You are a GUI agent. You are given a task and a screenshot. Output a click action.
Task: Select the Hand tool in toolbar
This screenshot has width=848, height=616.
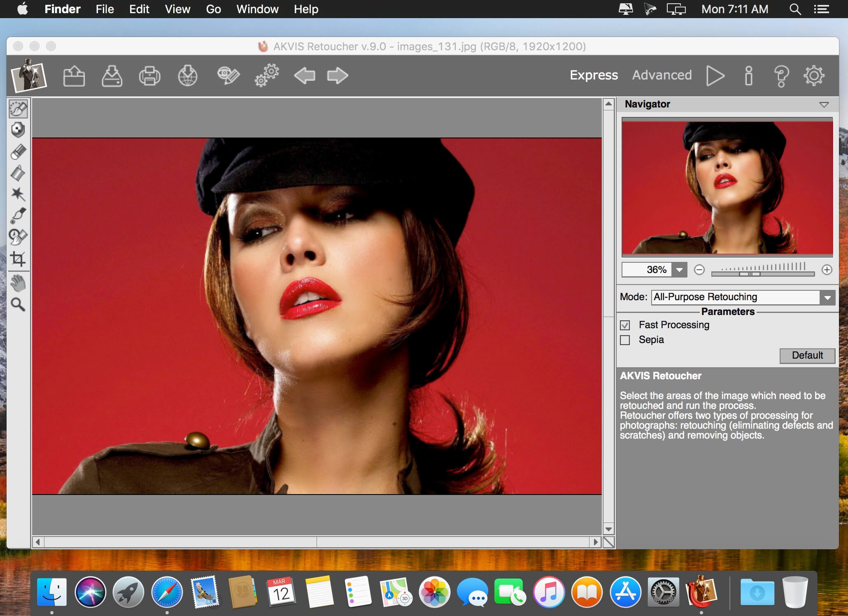[x=18, y=283]
